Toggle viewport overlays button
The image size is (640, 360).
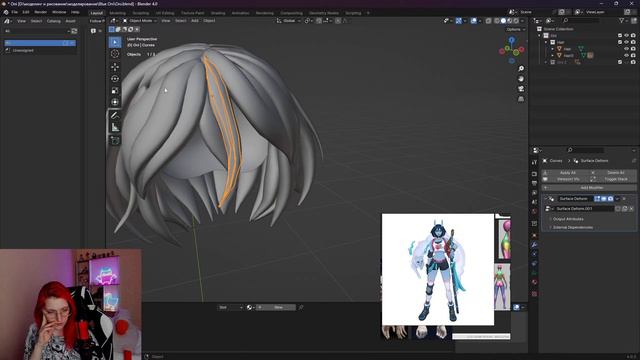click(473, 21)
